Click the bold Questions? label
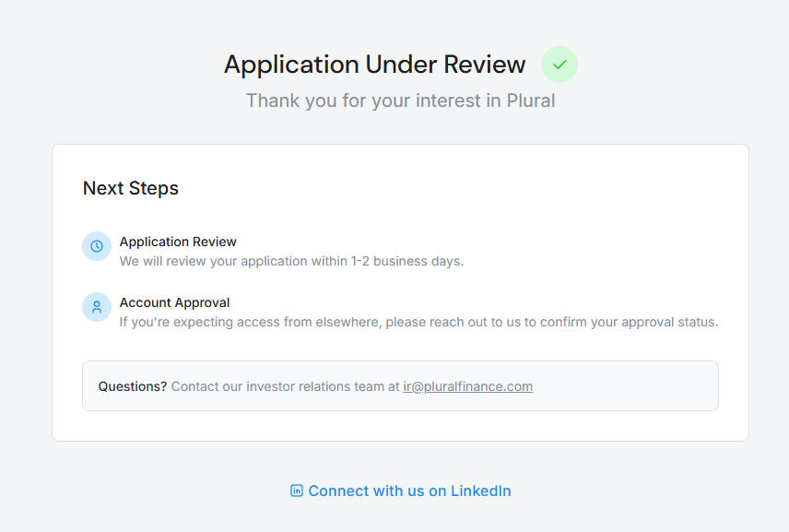The height and width of the screenshot is (532, 789). [x=133, y=386]
